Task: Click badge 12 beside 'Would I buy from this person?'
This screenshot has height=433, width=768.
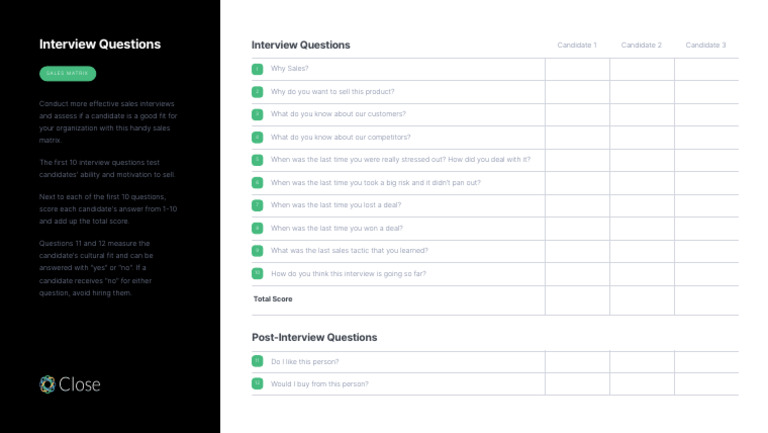Action: [x=257, y=383]
